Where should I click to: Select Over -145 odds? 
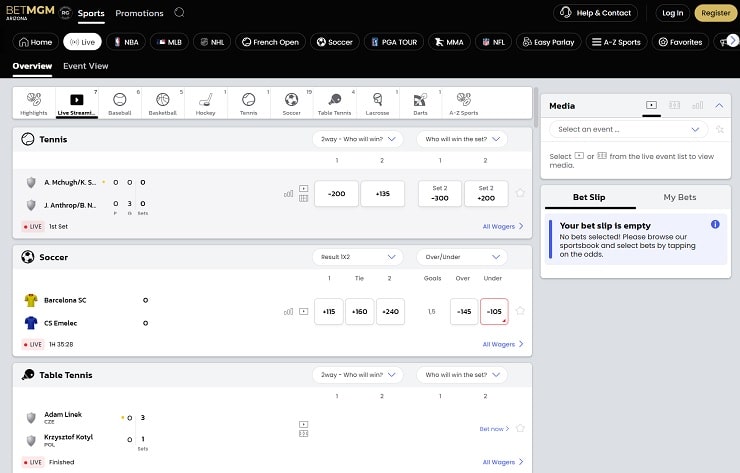point(464,312)
